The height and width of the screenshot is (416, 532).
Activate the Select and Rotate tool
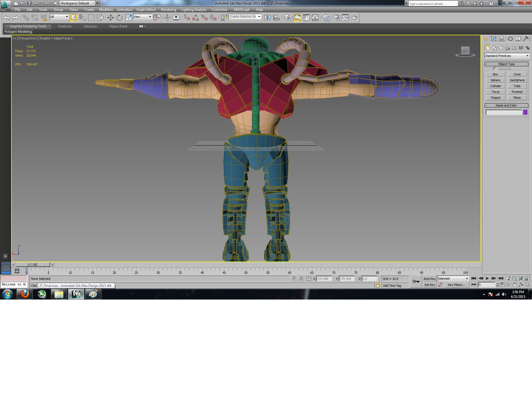coord(119,17)
